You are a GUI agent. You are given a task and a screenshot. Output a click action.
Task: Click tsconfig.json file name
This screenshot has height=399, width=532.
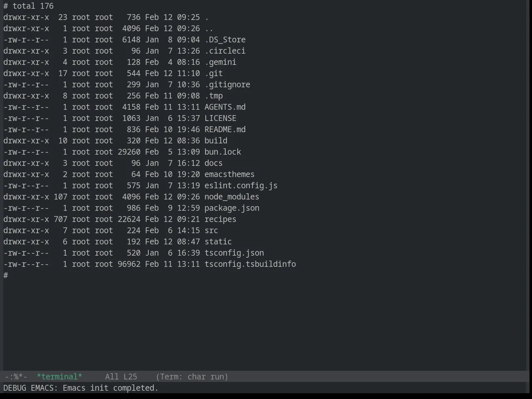point(234,253)
